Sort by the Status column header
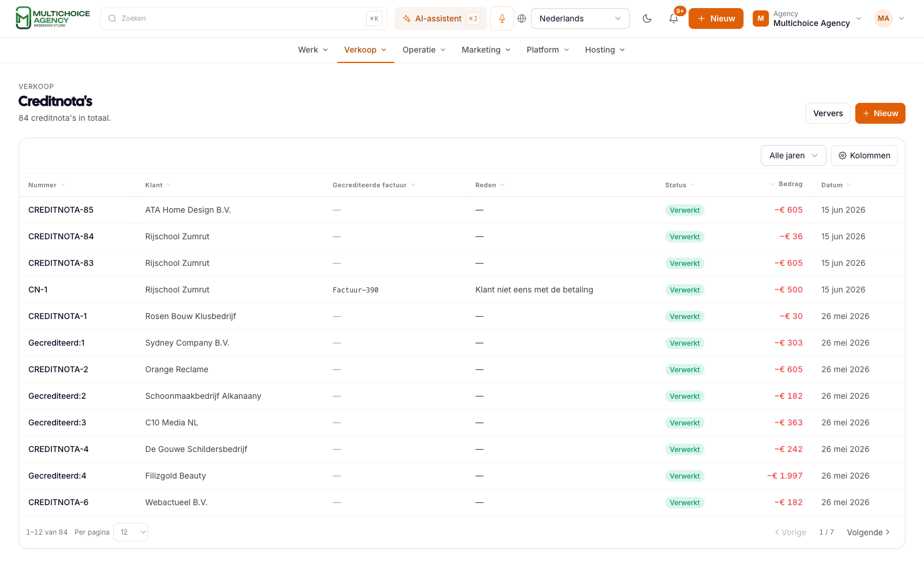This screenshot has height=578, width=924. [680, 185]
